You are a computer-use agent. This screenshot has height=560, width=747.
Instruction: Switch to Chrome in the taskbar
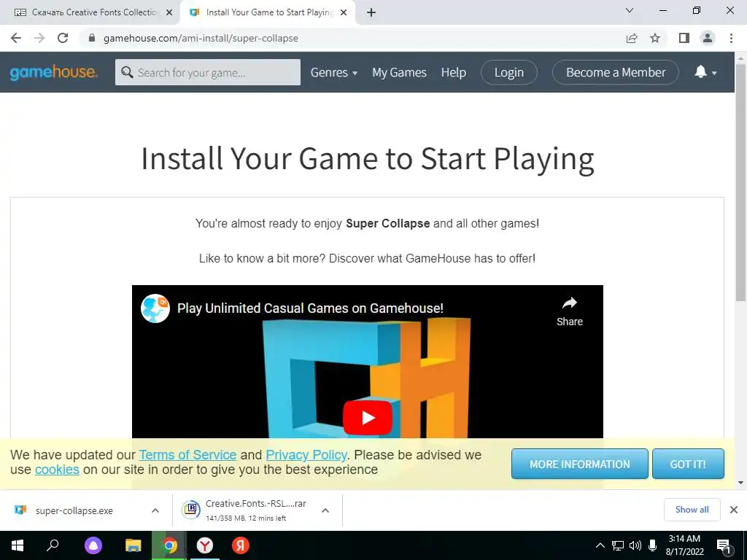[169, 545]
